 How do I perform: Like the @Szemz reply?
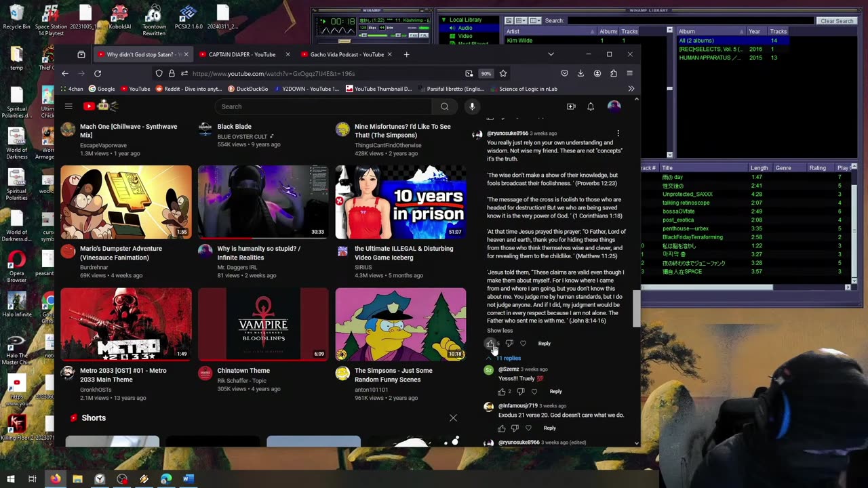click(x=502, y=392)
